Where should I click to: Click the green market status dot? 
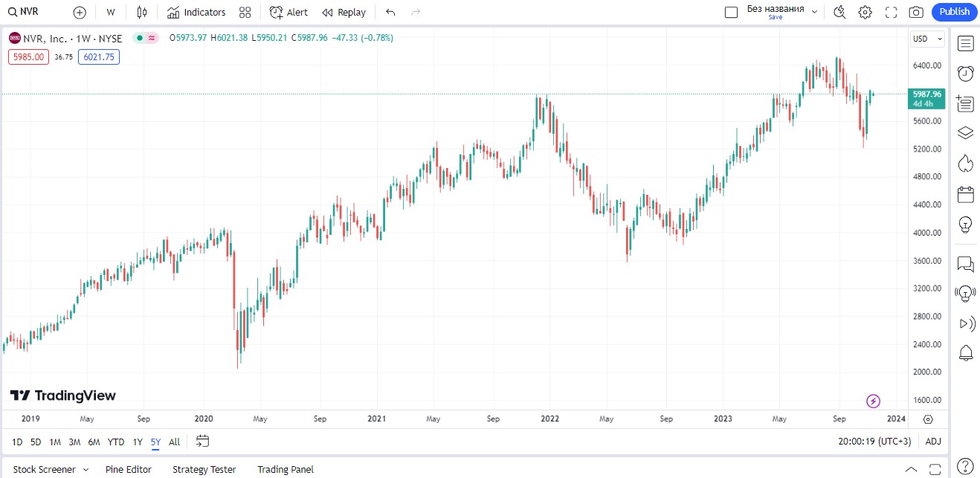pyautogui.click(x=140, y=38)
